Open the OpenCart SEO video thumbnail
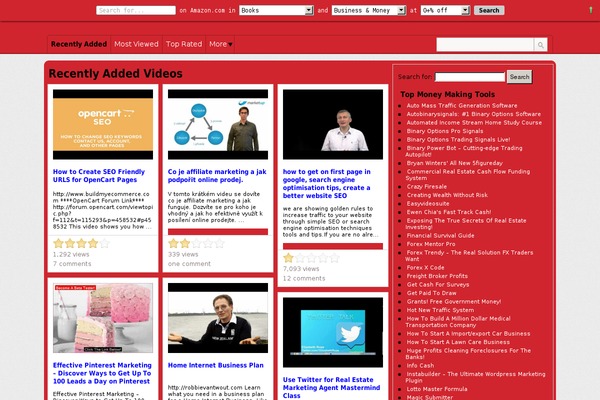 tap(103, 124)
